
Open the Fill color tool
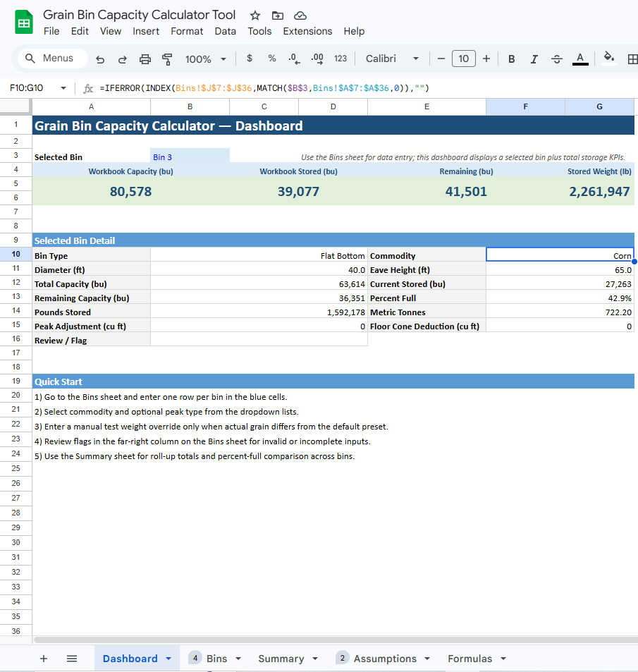click(608, 59)
